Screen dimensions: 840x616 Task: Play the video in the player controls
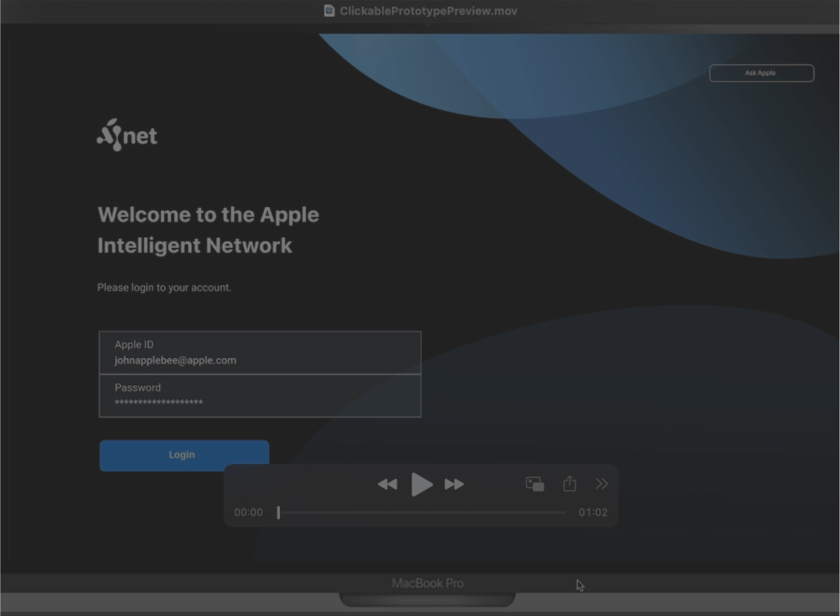[x=421, y=485]
